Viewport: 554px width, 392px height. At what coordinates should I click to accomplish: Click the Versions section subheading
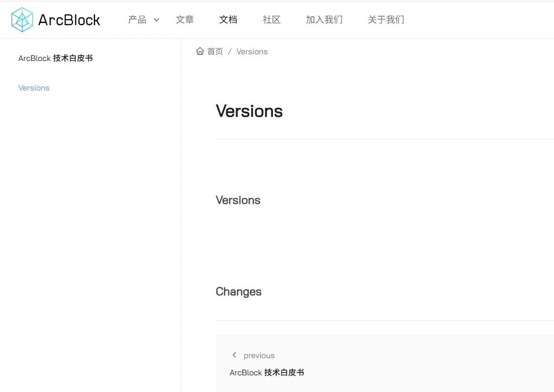tap(238, 200)
